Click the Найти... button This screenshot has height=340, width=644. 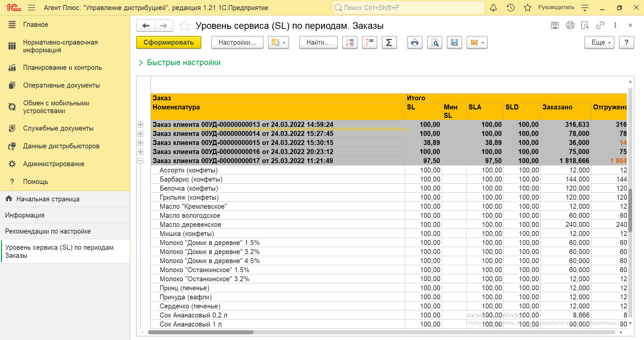click(x=318, y=42)
